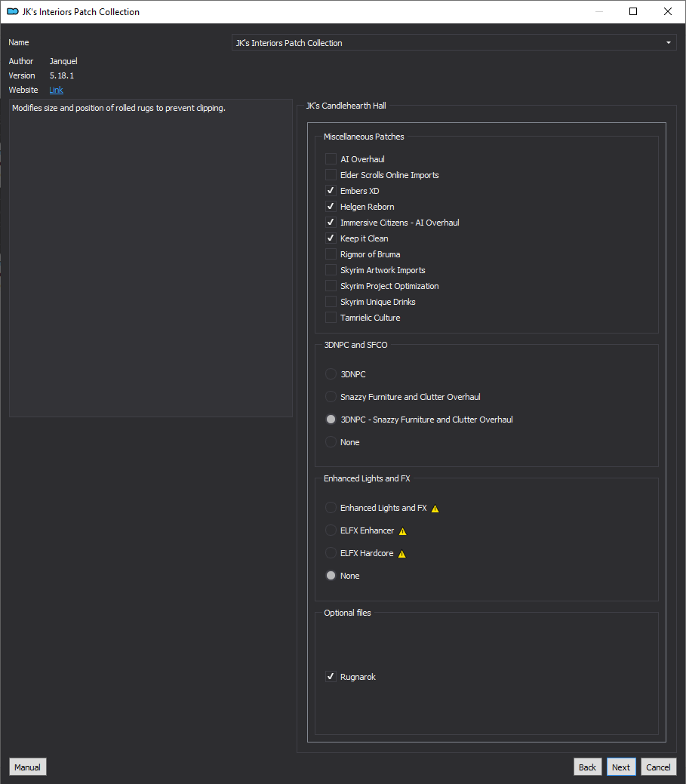Screen dimensions: 686x784
Task: Choose Snazzy Furniture and Clutter Overhaul option
Action: (331, 396)
